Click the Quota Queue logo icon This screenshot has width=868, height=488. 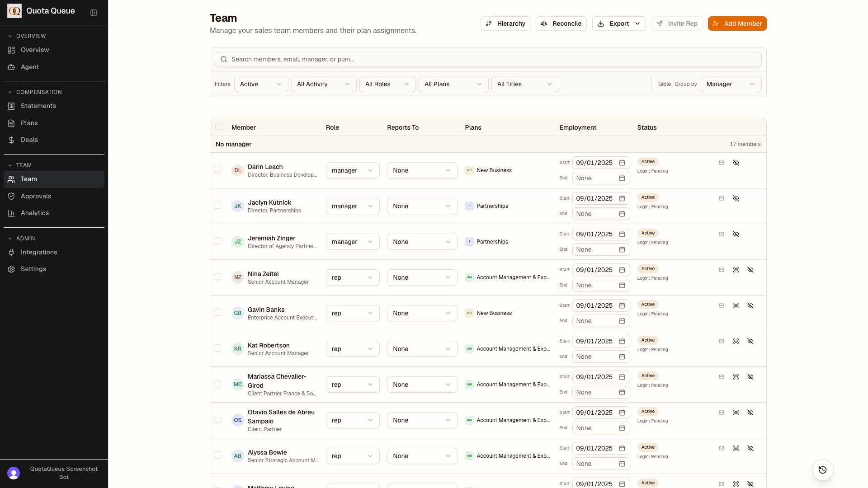14,11
